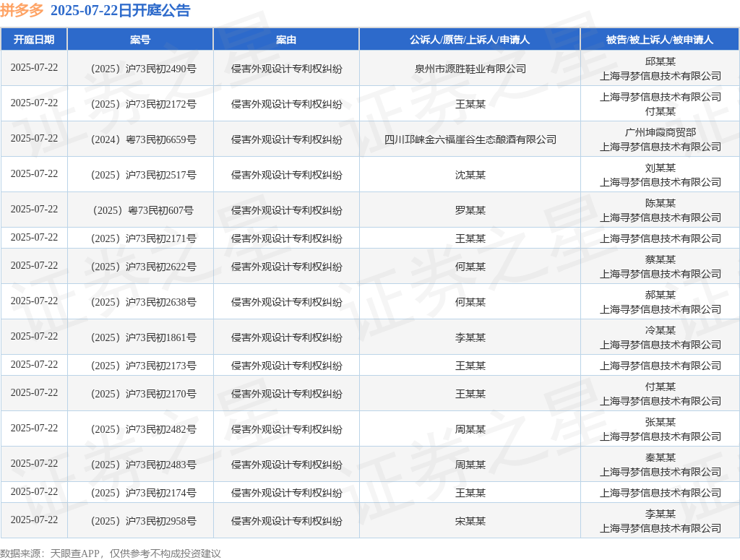Click case number (2025)沪73民初2171号

point(144,238)
